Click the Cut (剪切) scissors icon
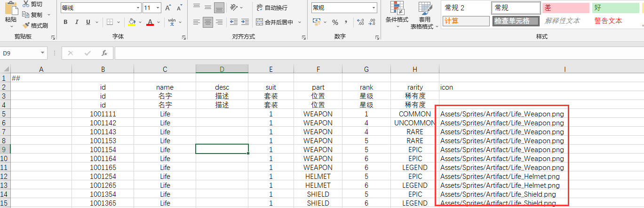The height and width of the screenshot is (208, 644). click(26, 4)
